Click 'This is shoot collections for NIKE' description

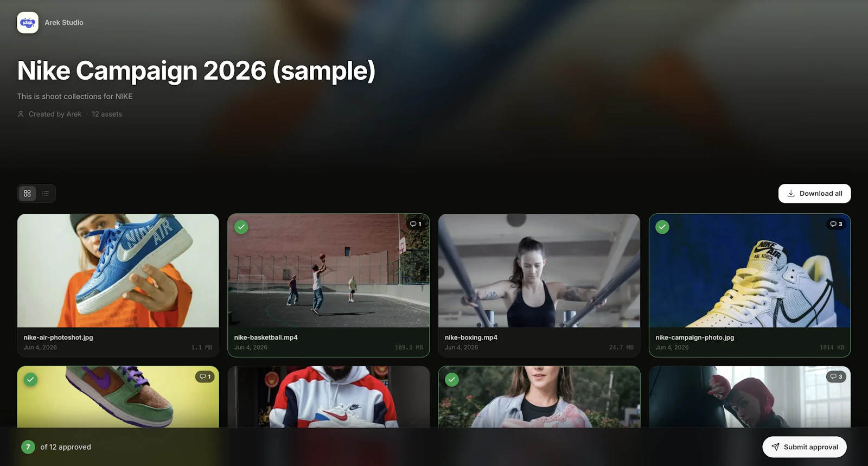(75, 97)
